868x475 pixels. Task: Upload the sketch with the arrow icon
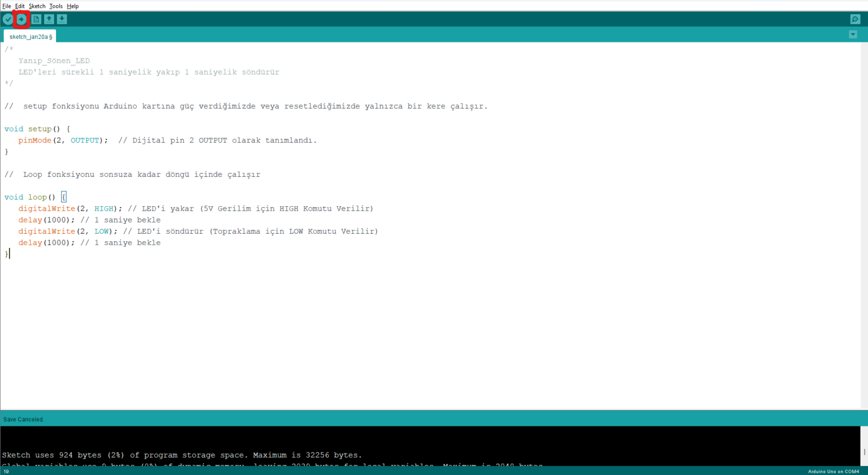point(21,19)
